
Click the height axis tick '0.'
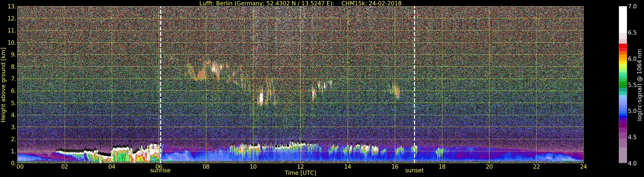(13, 163)
